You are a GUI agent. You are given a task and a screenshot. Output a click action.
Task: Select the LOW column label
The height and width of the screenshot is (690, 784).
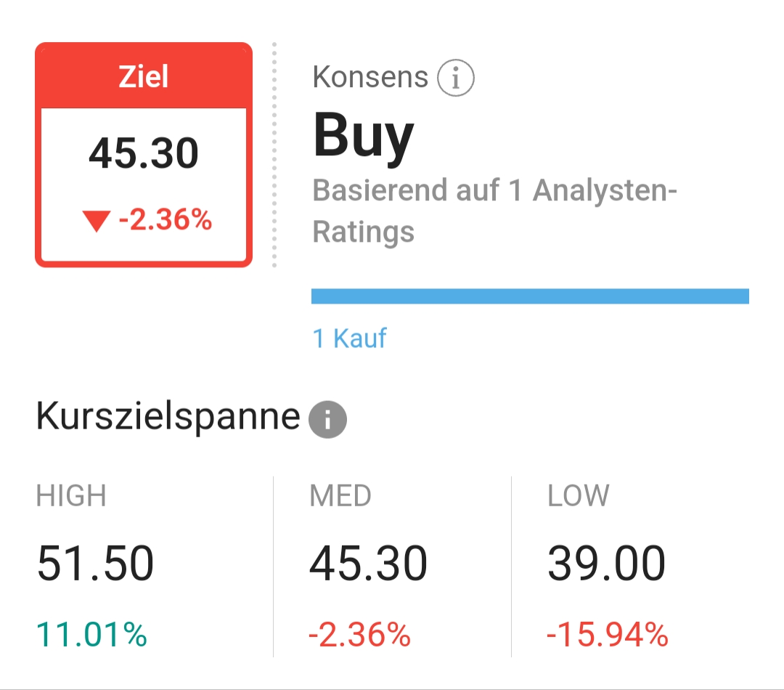coord(579,496)
